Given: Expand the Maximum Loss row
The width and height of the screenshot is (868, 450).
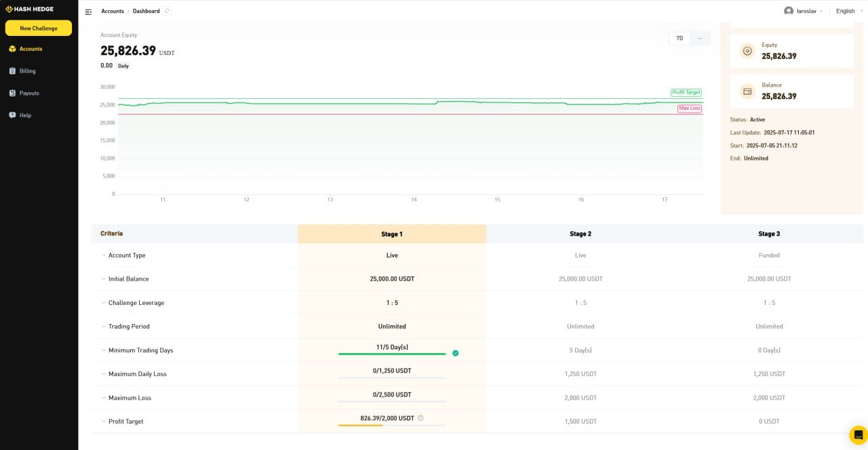Looking at the screenshot, I should click(104, 398).
